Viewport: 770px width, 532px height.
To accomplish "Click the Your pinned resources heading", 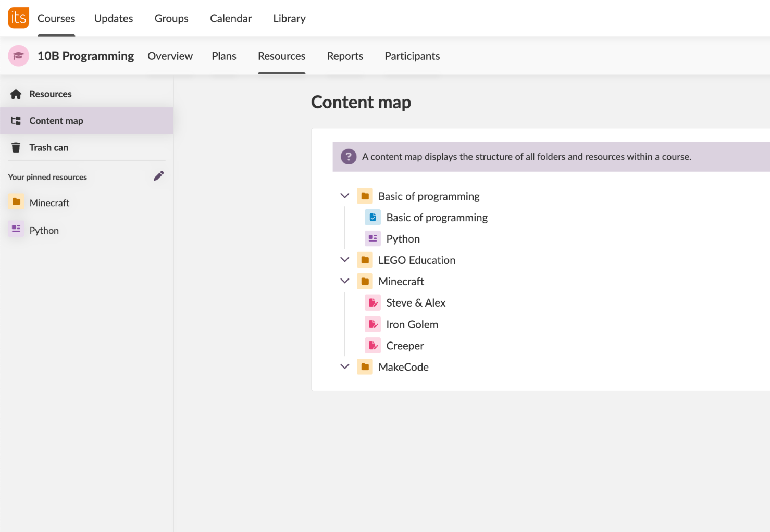I will coord(47,177).
